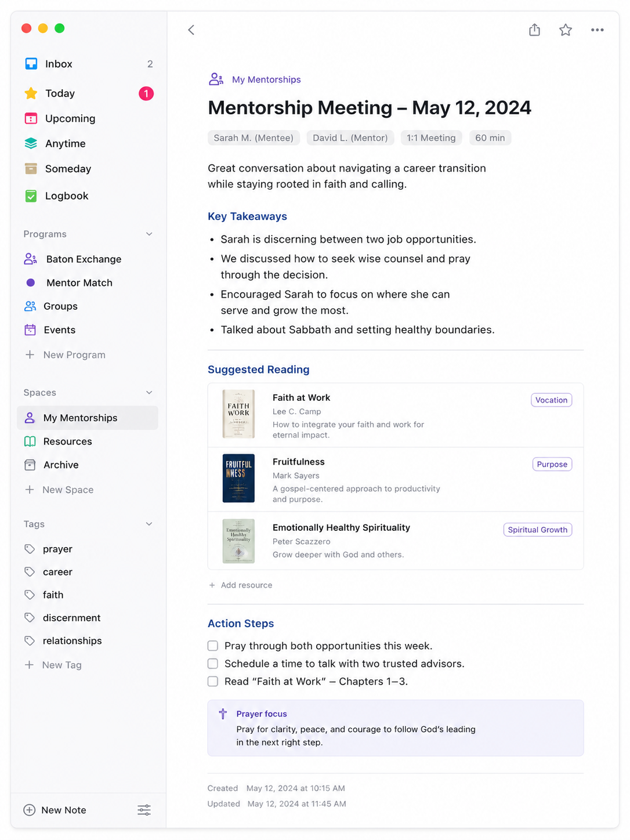Click the New Note button

click(55, 810)
